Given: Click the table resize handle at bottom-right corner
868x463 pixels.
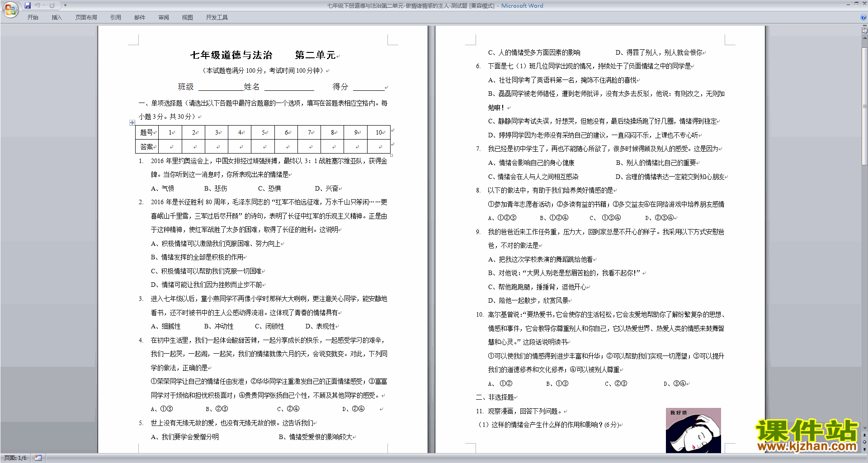Looking at the screenshot, I should (392, 155).
